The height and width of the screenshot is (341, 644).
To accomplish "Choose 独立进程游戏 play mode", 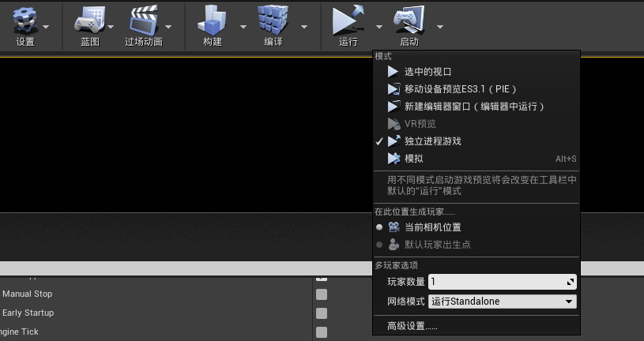I will pos(476,141).
